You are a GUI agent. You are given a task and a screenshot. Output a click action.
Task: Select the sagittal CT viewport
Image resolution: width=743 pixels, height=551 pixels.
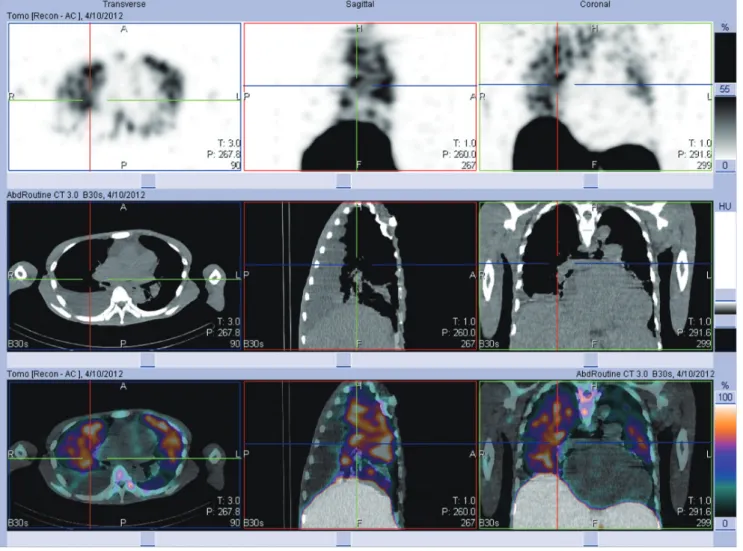click(x=360, y=276)
